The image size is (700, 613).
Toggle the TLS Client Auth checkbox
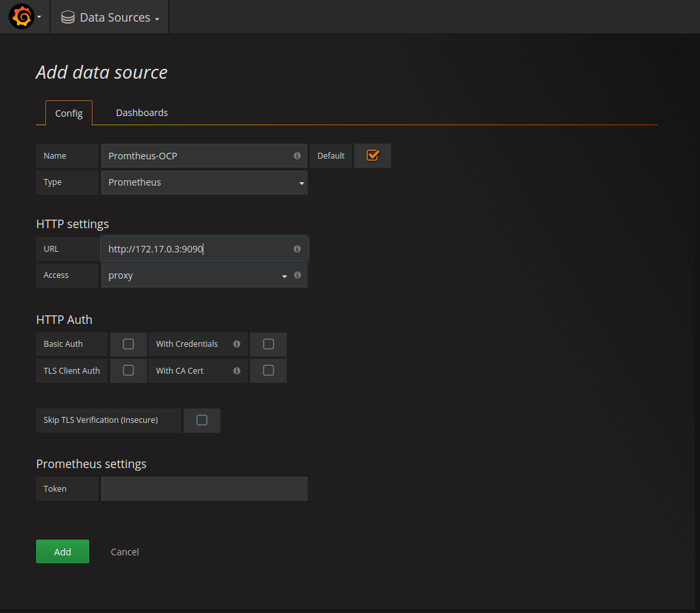[129, 370]
